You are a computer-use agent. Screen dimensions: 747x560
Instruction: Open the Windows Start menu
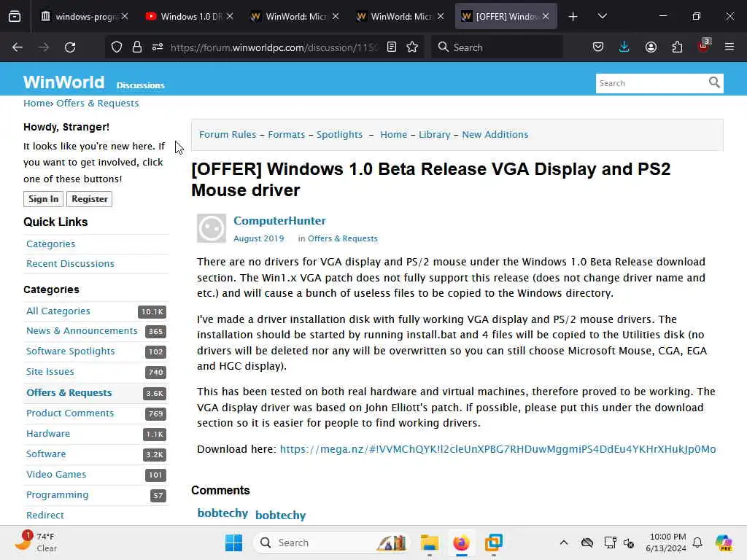(233, 542)
